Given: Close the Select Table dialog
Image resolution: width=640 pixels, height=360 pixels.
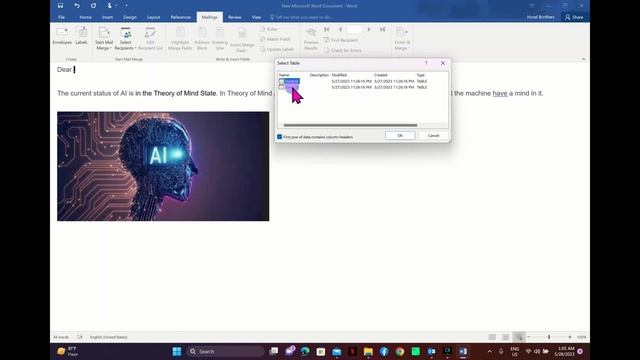Looking at the screenshot, I should 443,63.
